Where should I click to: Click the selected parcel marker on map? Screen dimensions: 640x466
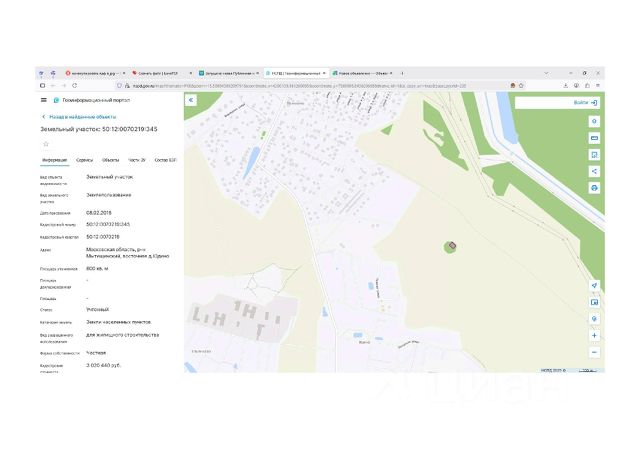pos(452,246)
